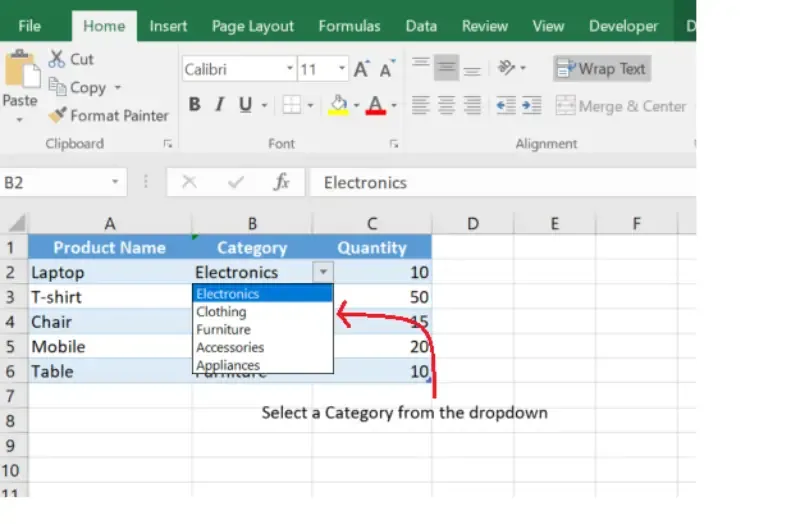Screen dimensions: 800x524
Task: Open the File tab
Action: tap(30, 26)
